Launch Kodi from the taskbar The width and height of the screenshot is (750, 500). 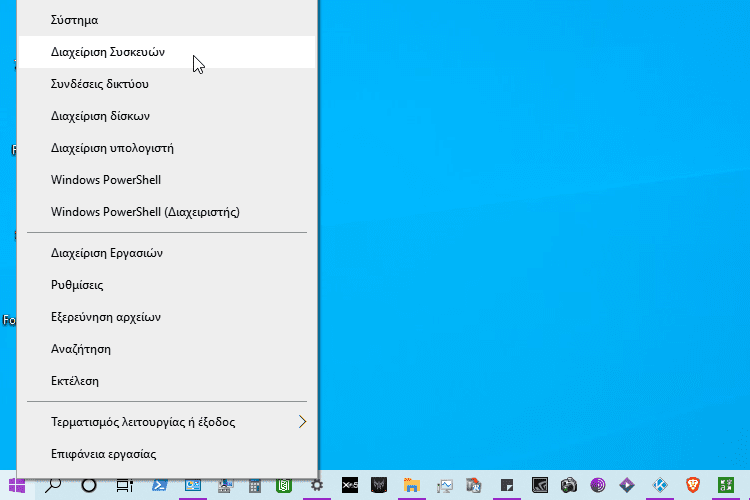tap(660, 486)
